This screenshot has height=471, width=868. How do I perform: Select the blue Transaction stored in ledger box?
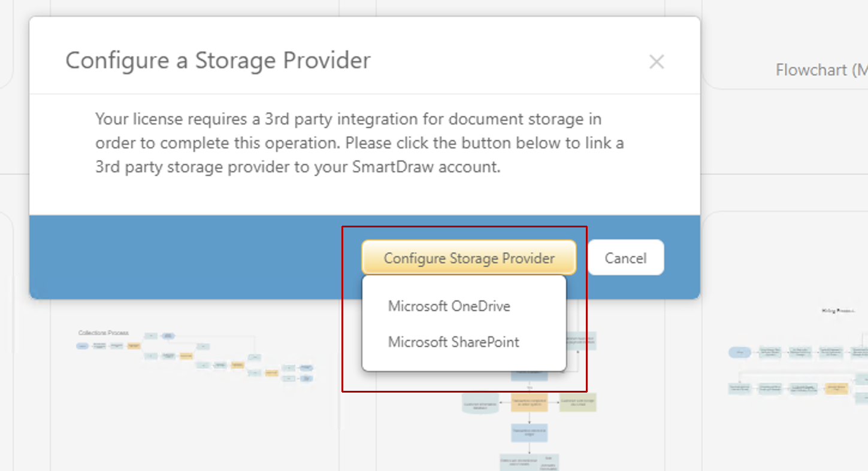pos(530,433)
